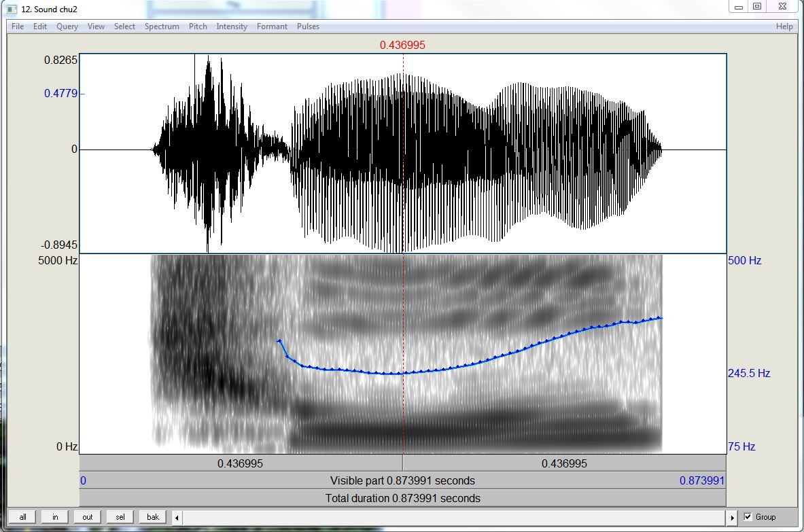Click the blue 0 start time label
The width and height of the screenshot is (804, 532).
(x=83, y=481)
